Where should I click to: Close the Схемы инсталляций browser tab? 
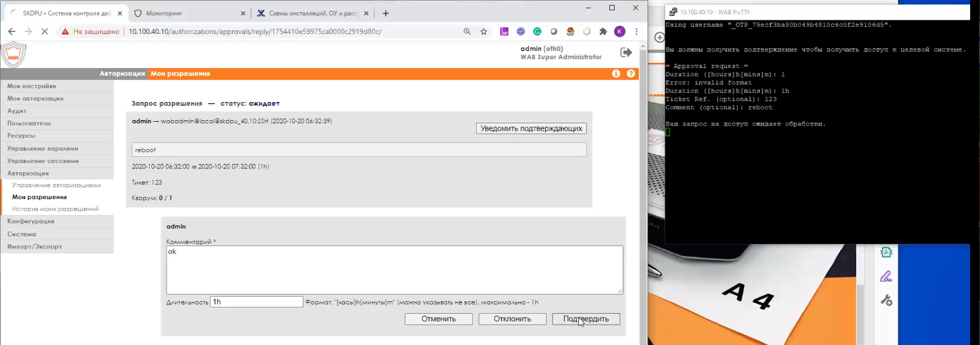(366, 13)
